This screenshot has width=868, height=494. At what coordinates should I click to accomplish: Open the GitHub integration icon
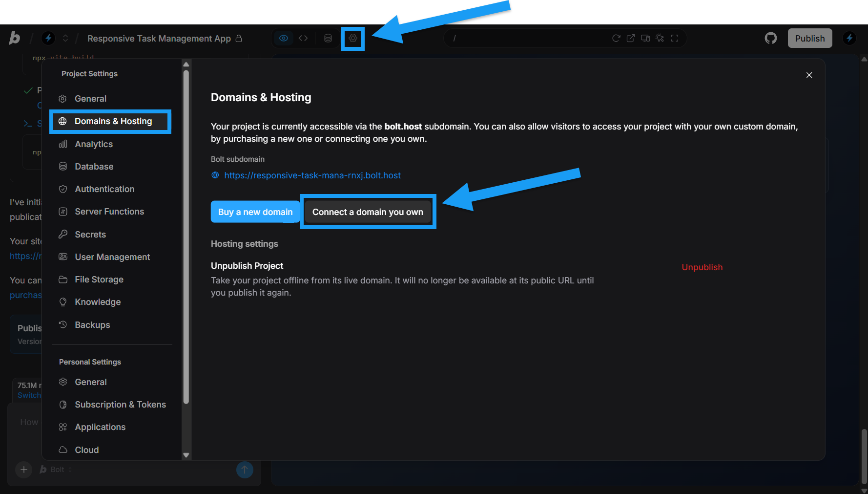(x=771, y=38)
